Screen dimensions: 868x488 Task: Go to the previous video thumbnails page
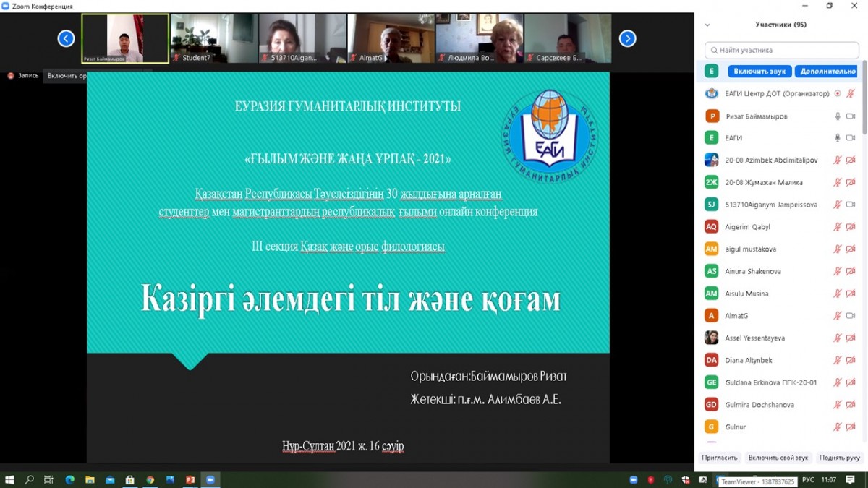(66, 39)
